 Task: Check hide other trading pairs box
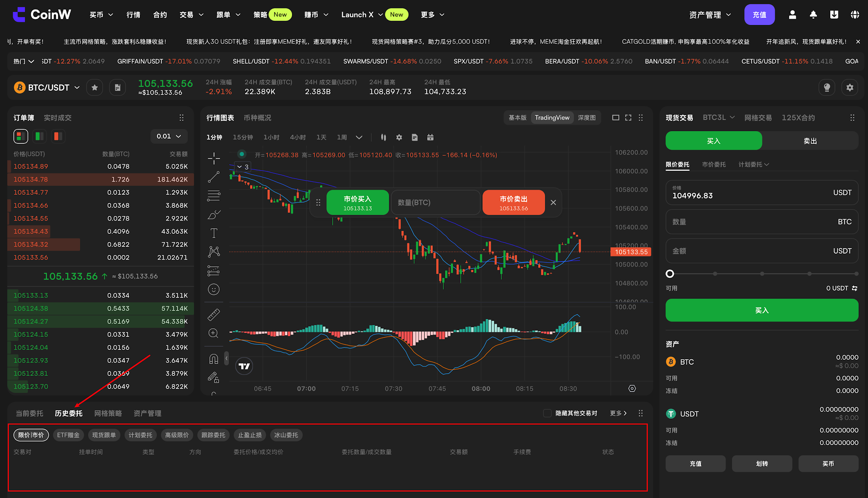pos(547,413)
